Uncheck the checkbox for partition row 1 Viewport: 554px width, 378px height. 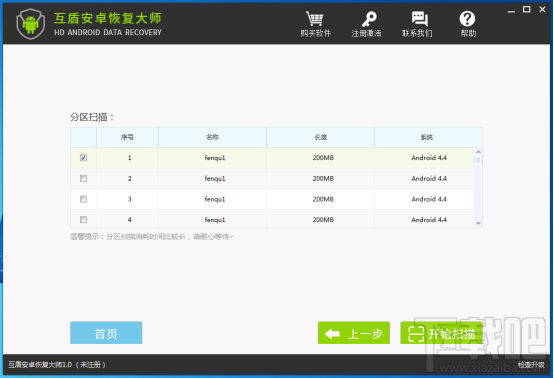click(83, 158)
